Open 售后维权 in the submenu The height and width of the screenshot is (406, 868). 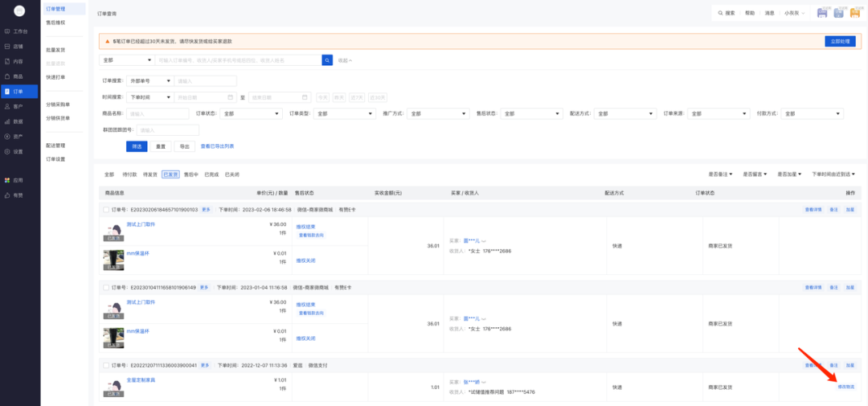(x=55, y=23)
